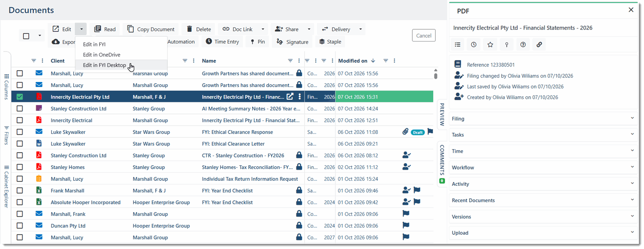Expand the Versions section

544,217
